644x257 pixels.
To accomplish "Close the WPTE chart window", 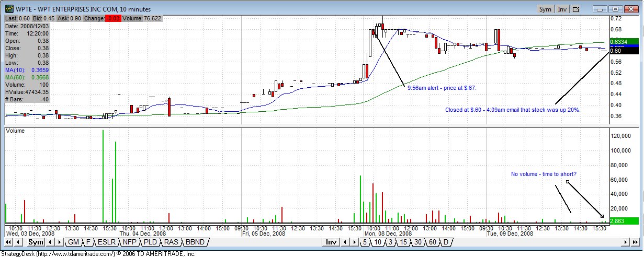I will coord(631,9).
